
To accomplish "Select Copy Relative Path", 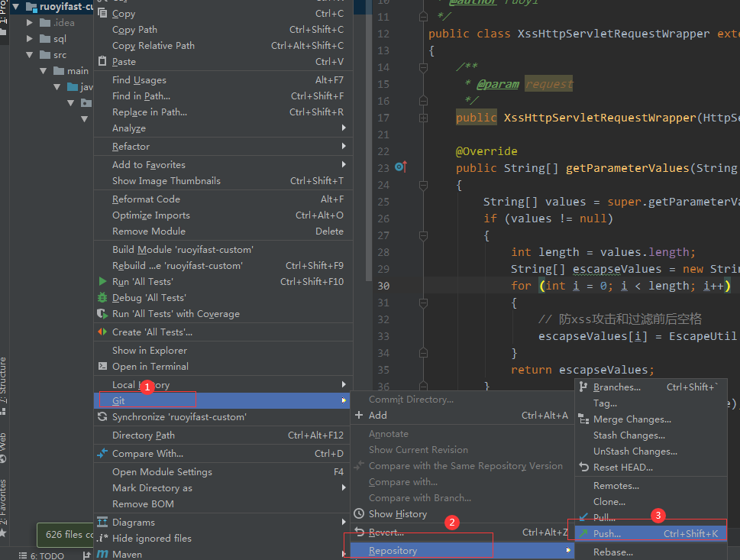I will tap(223, 45).
